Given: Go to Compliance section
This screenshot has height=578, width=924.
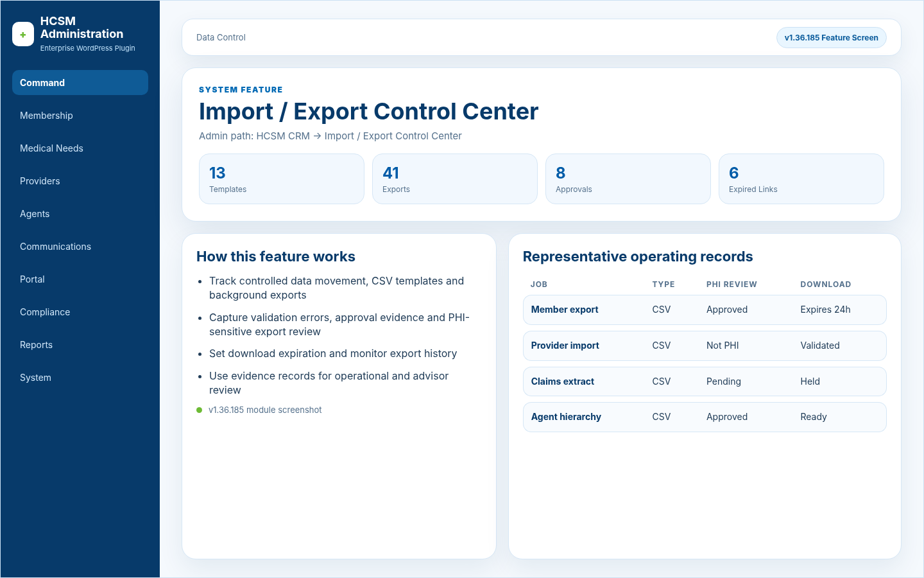Looking at the screenshot, I should click(x=80, y=312).
